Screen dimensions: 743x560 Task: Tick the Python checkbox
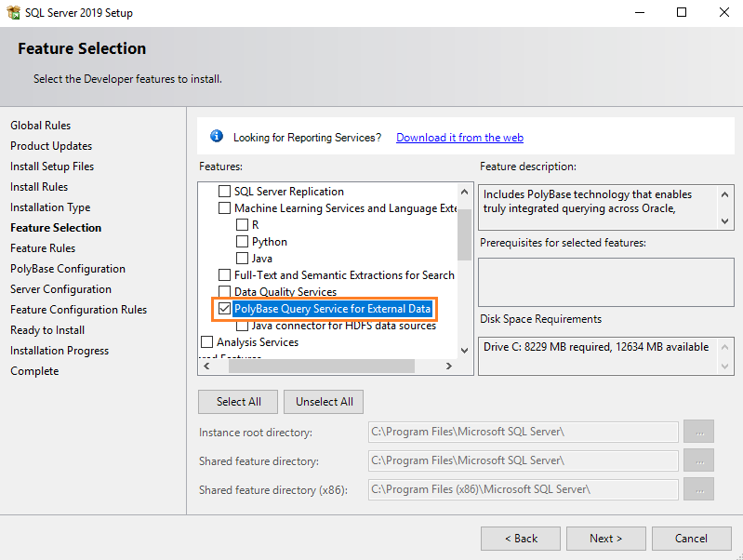[242, 241]
